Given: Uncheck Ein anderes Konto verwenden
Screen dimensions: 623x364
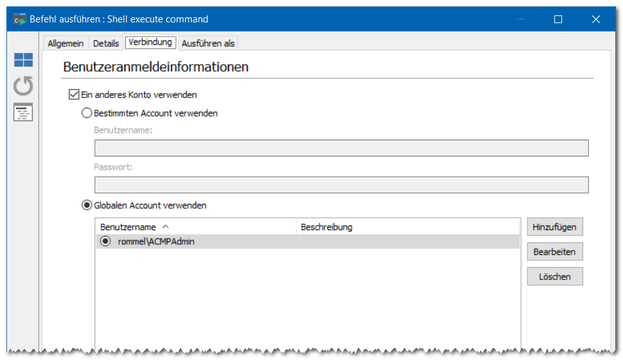Looking at the screenshot, I should [x=74, y=94].
